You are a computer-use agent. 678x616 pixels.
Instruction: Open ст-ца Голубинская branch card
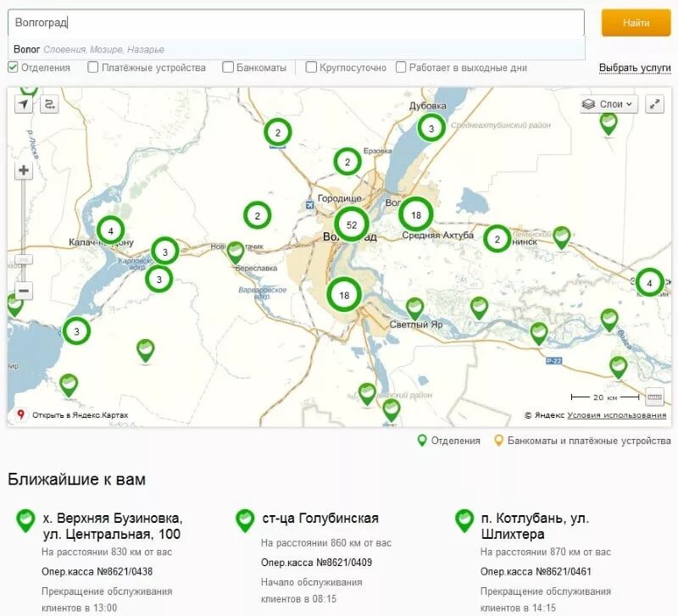tap(320, 518)
